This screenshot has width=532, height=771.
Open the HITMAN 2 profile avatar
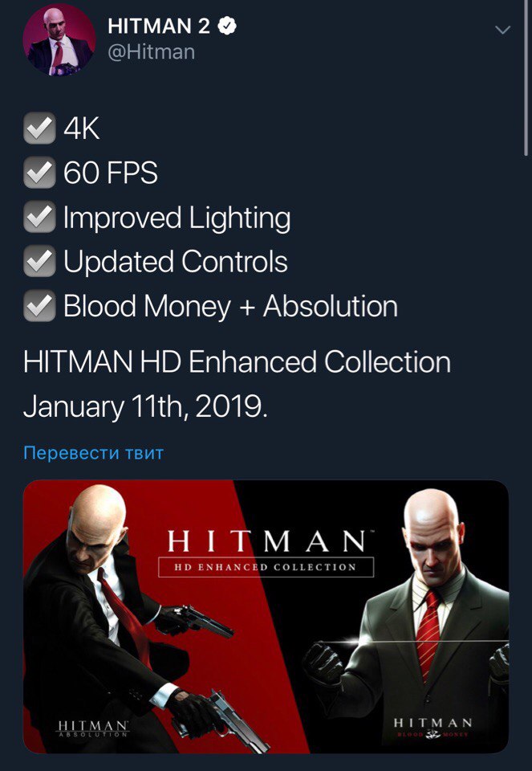click(x=59, y=41)
